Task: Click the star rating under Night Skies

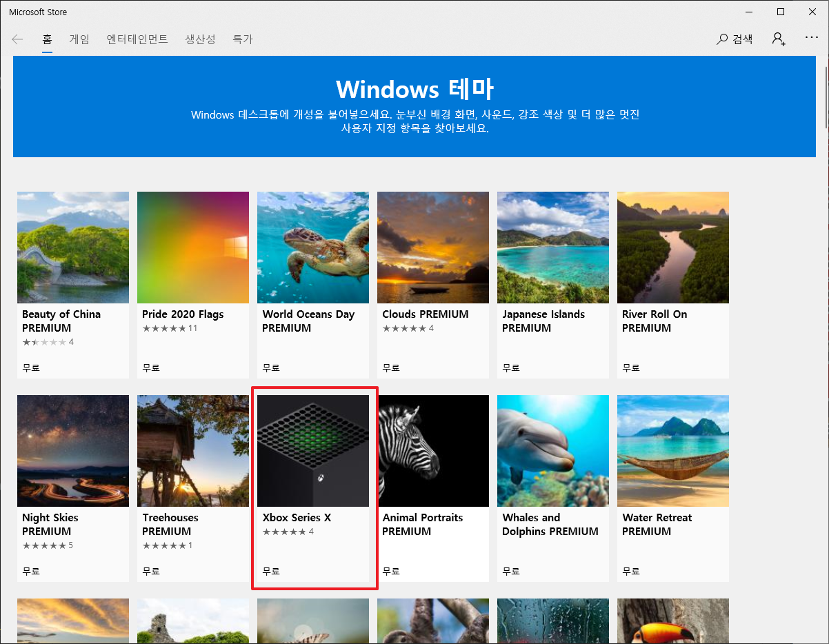Action: coord(45,545)
